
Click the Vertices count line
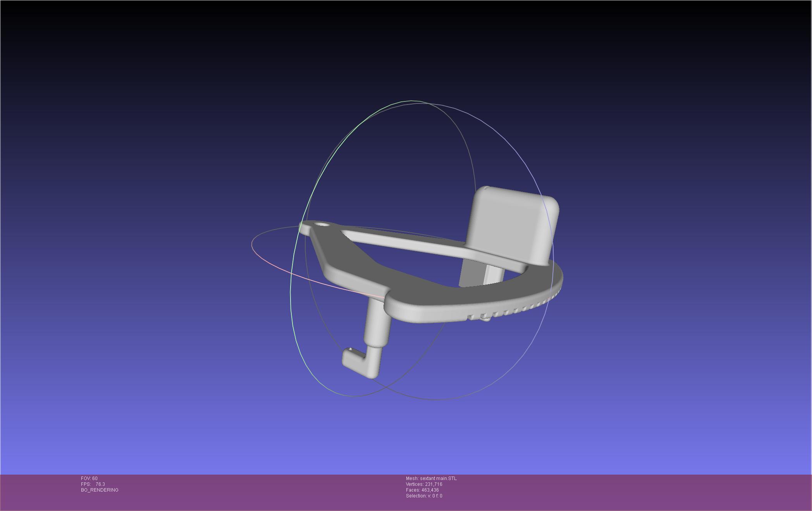(x=424, y=484)
